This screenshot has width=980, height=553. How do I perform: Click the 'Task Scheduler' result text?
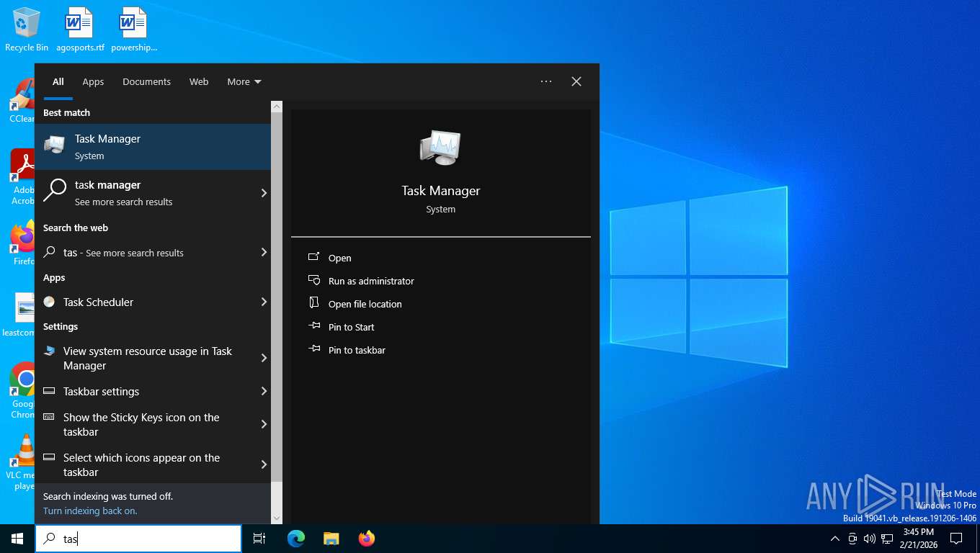(x=98, y=302)
